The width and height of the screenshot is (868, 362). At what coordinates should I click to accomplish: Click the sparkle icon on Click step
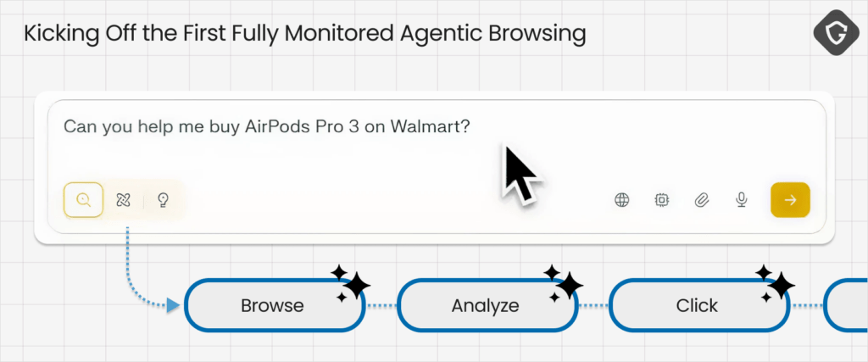tap(775, 282)
